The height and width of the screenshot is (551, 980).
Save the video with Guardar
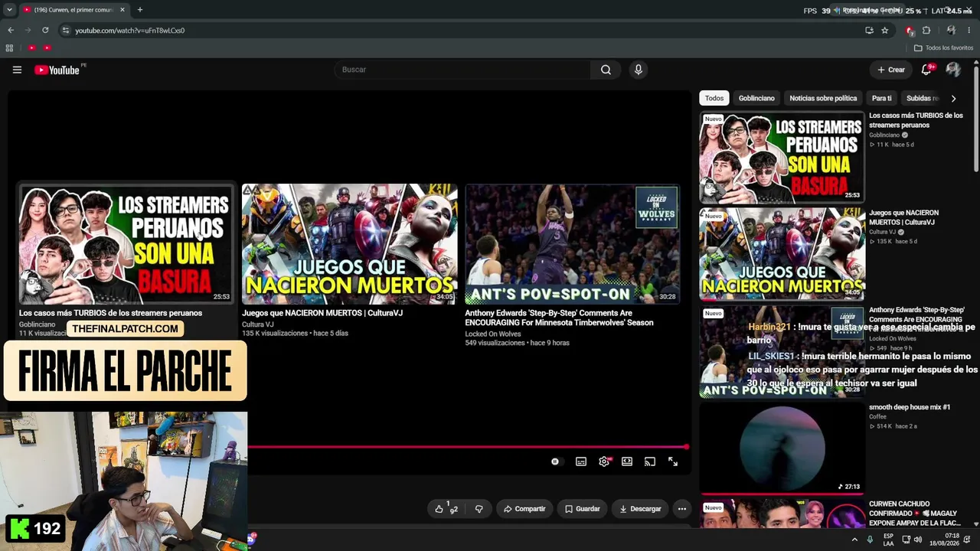(x=583, y=509)
